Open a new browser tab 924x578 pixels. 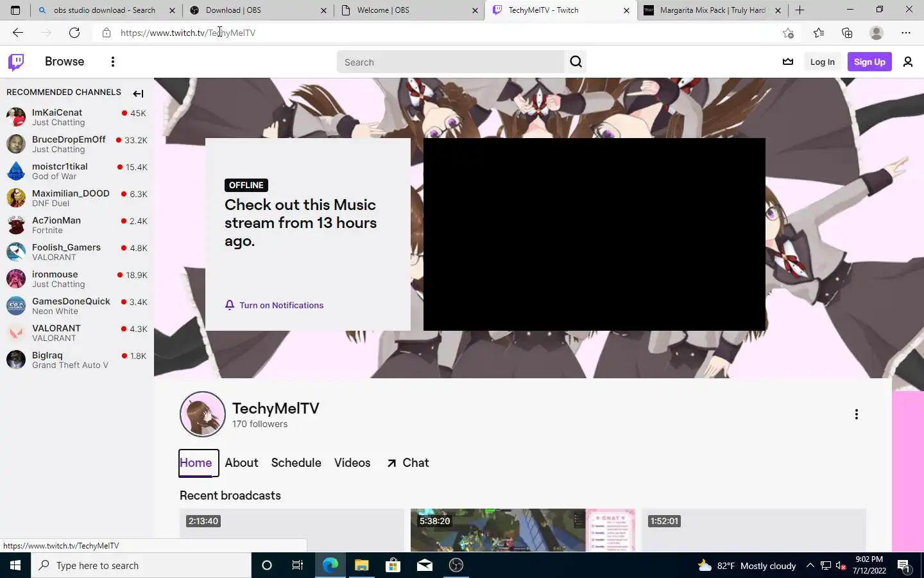[x=800, y=10]
